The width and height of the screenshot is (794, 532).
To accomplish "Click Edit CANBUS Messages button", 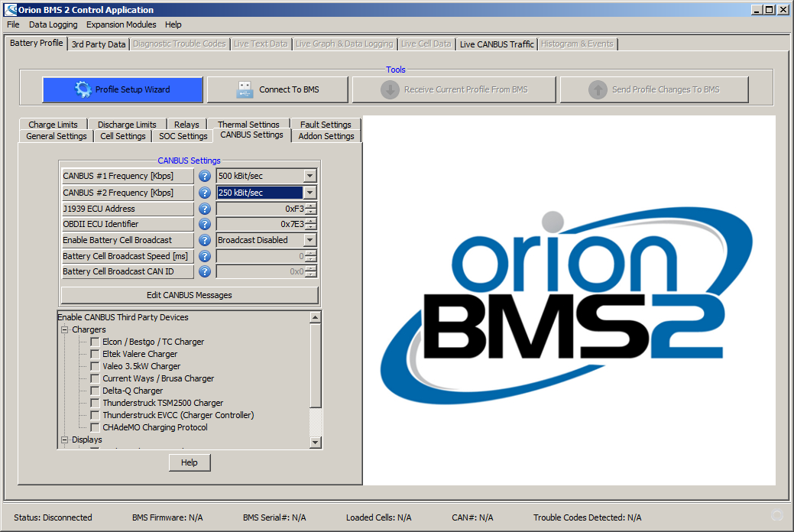I will (x=190, y=295).
